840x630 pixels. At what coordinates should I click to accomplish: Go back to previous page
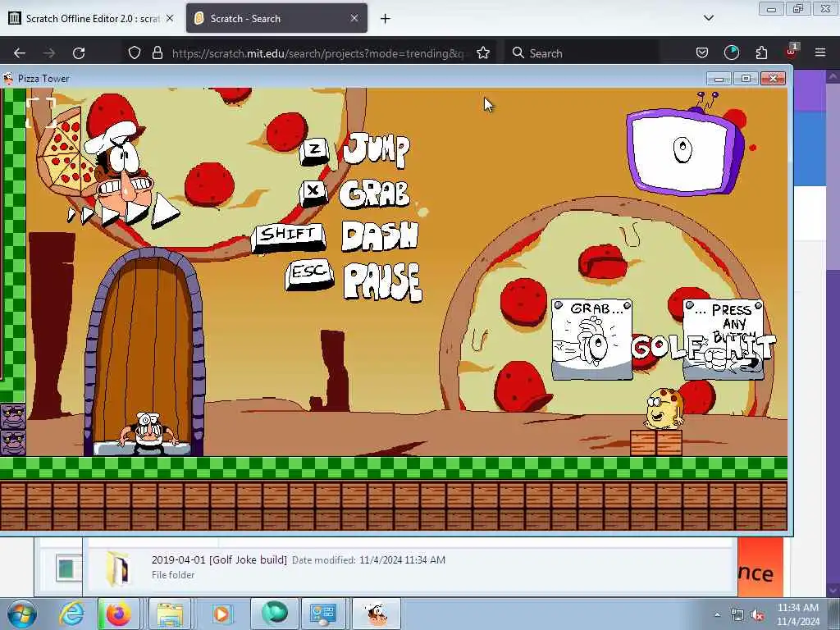20,53
